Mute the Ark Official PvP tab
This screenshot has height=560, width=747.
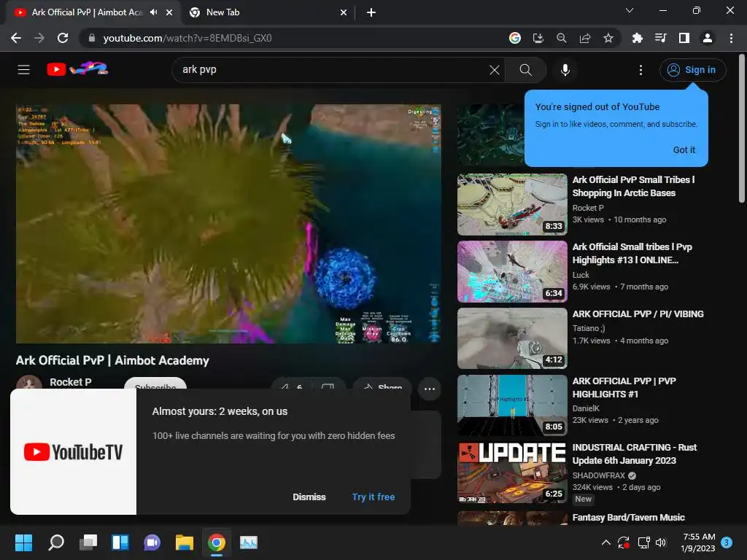[153, 12]
